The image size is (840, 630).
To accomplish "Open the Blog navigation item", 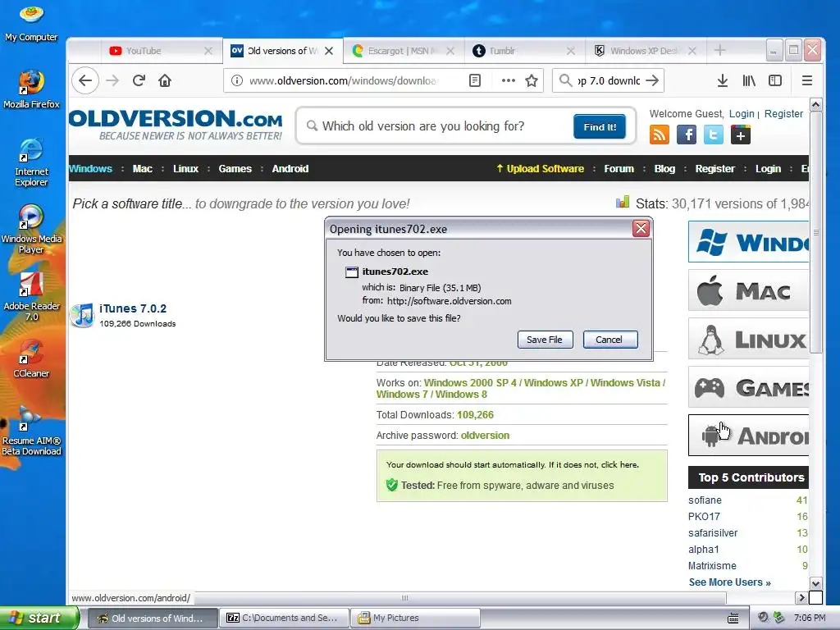I will (664, 169).
